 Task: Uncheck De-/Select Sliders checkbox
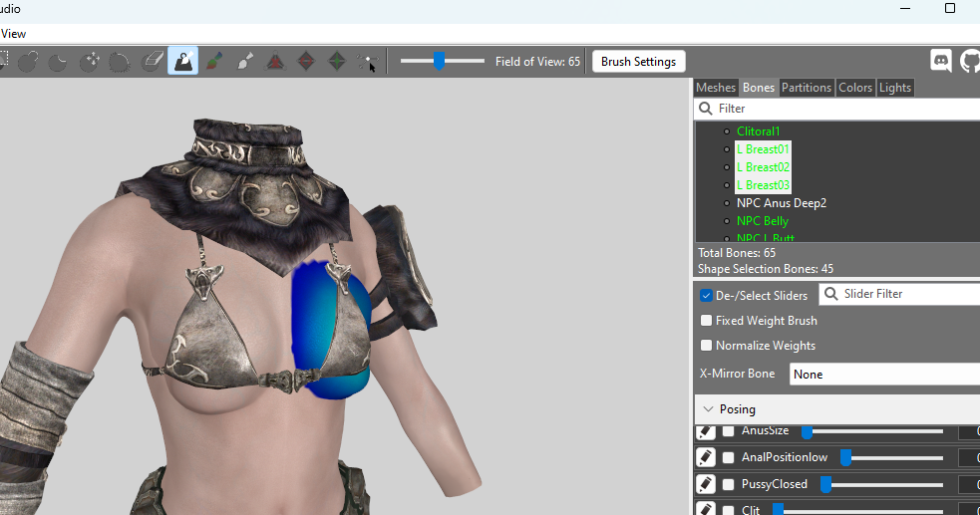click(x=706, y=296)
